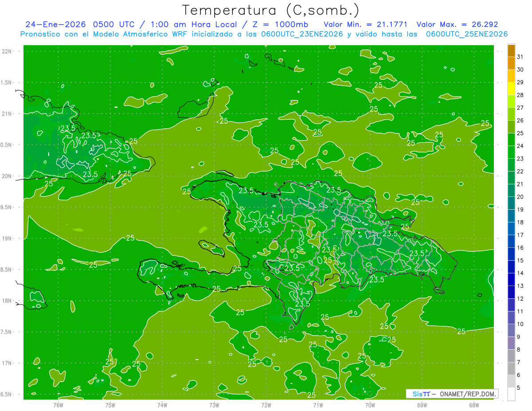Image resolution: width=532 pixels, height=411 pixels.
Task: Click the "Valor Max. = 26.292" text
Action: [458, 24]
